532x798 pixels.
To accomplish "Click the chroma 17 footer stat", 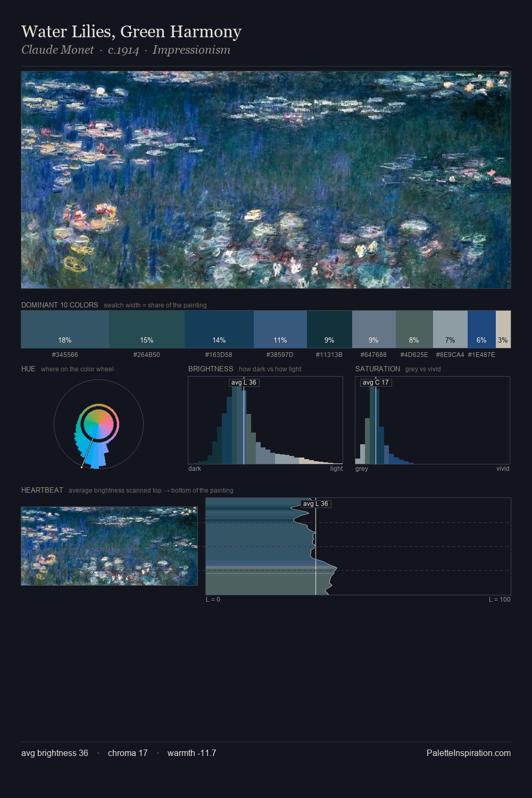I will click(x=128, y=753).
